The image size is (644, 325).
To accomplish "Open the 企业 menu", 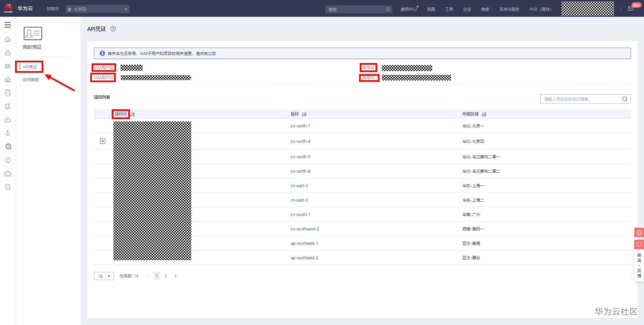I will tap(467, 9).
